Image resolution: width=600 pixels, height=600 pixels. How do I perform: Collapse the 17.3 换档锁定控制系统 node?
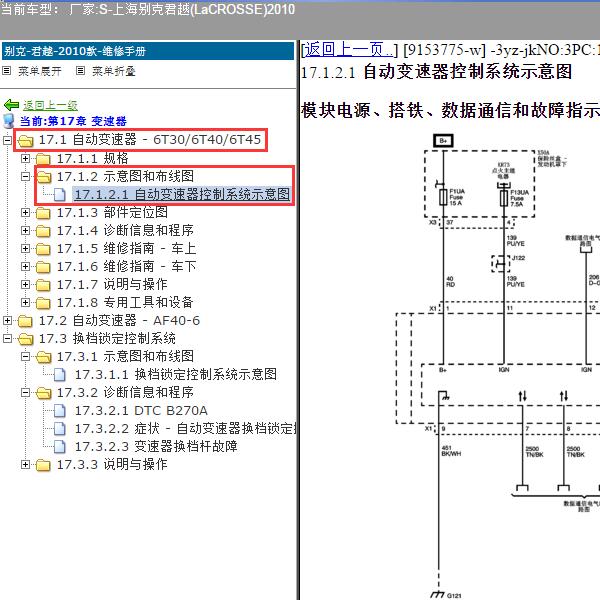(x=7, y=338)
